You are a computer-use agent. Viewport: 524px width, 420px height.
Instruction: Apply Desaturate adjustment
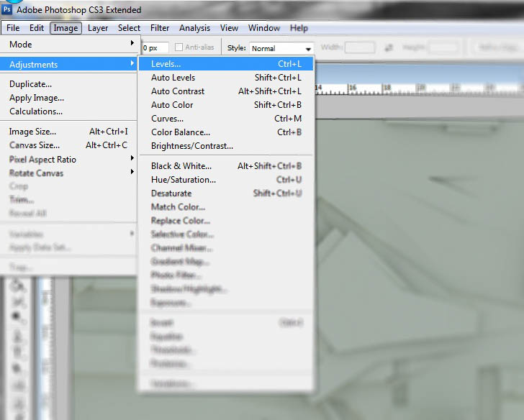pyautogui.click(x=226, y=193)
